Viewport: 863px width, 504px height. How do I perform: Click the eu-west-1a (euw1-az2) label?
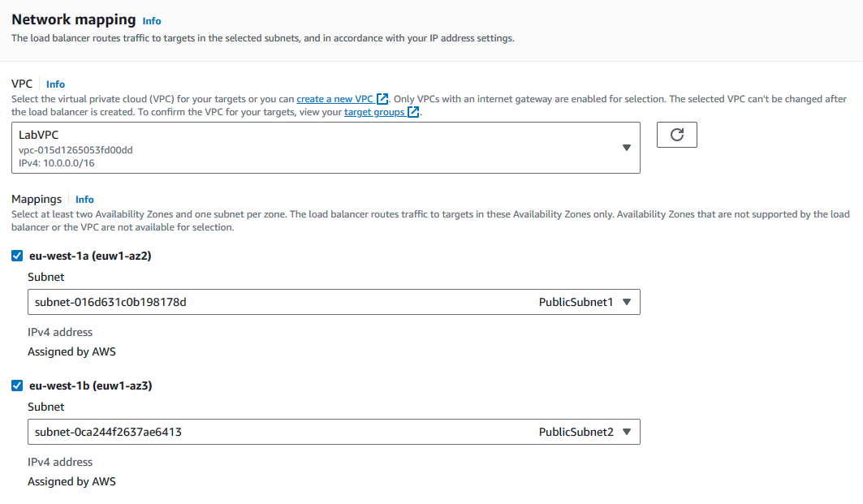coord(90,256)
